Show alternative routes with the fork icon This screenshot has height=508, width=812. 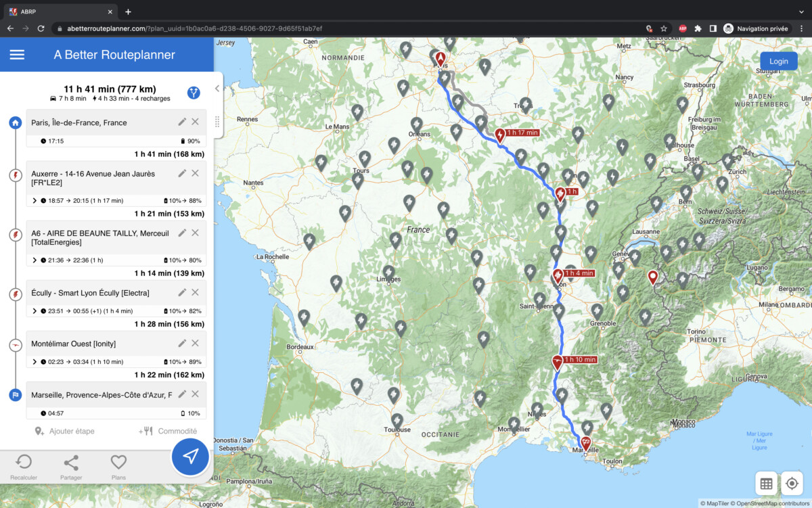194,93
